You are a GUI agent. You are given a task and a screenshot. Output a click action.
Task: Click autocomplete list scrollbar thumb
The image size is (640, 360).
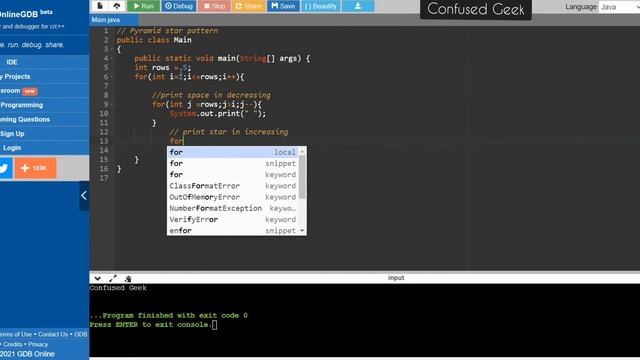click(x=302, y=178)
